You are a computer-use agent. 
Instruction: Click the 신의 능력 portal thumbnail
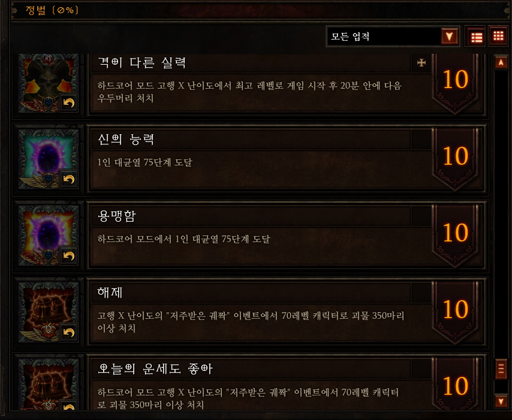point(48,159)
